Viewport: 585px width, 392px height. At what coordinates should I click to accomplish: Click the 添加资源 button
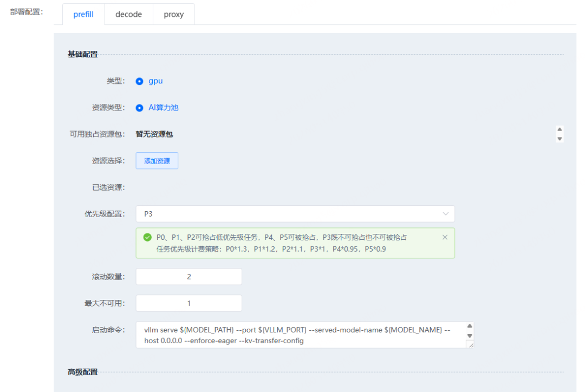157,161
